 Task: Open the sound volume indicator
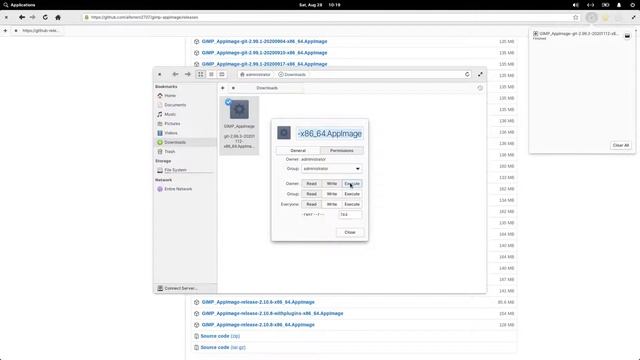tap(576, 5)
